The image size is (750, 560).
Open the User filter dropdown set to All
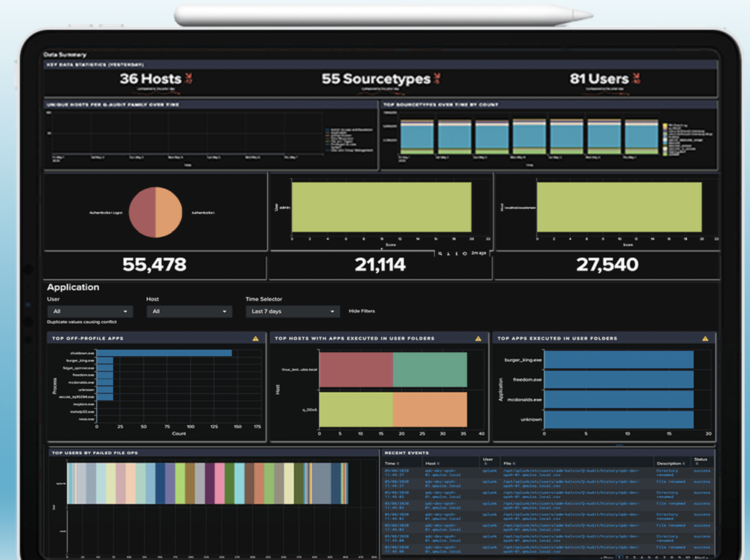pos(90,311)
